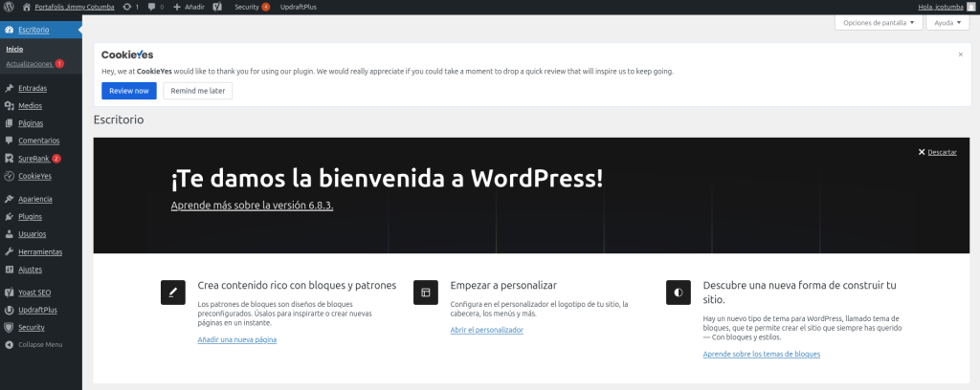
Task: Click the comments bubble in admin bar
Action: click(156, 7)
